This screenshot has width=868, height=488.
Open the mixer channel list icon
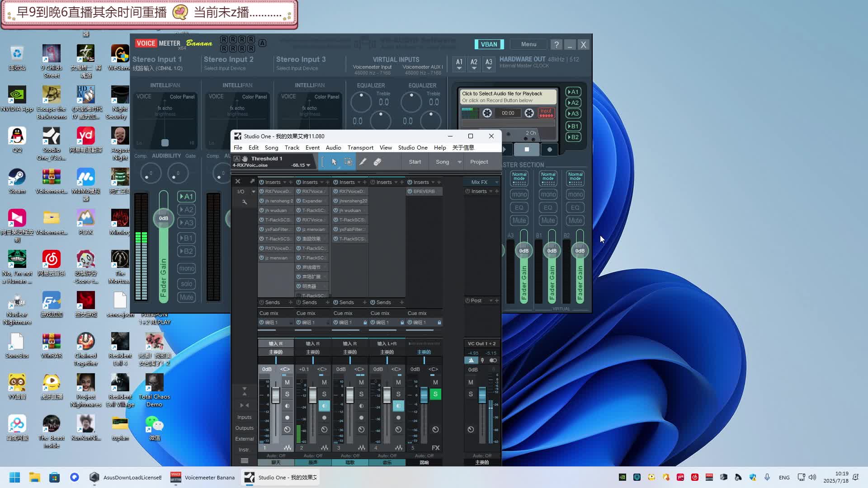(x=245, y=461)
